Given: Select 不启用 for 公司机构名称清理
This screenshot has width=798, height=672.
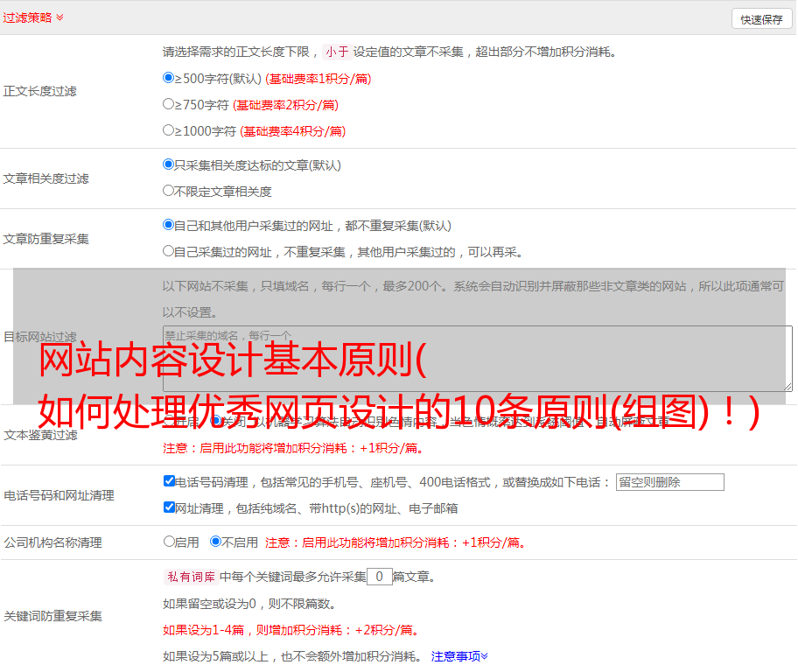Looking at the screenshot, I should (215, 542).
